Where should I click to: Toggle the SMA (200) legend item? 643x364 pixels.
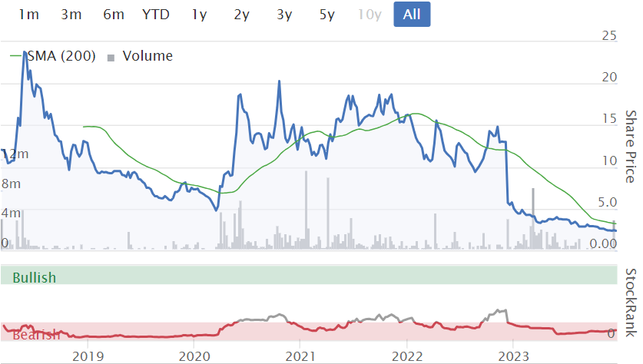[x=53, y=56]
